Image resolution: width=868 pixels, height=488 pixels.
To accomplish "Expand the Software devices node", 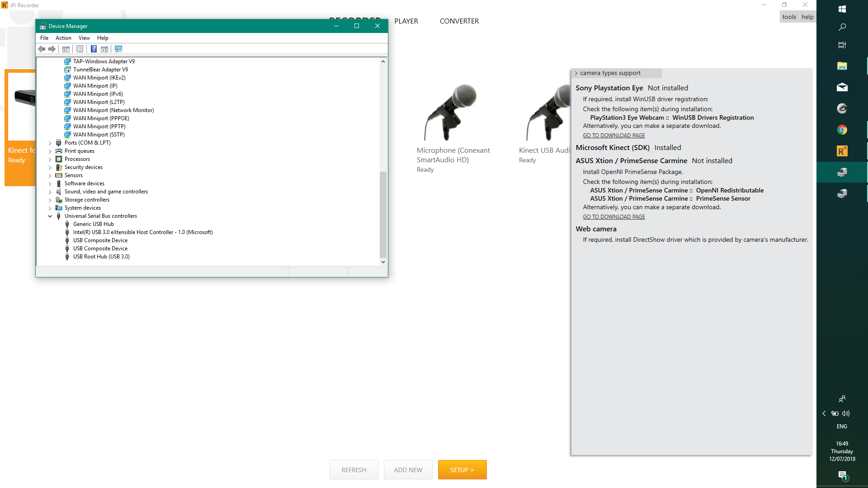I will coord(50,184).
